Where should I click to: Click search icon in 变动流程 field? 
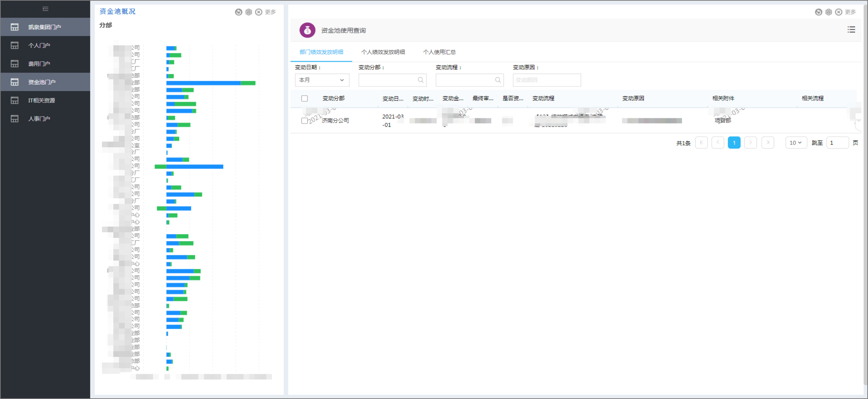[x=498, y=80]
